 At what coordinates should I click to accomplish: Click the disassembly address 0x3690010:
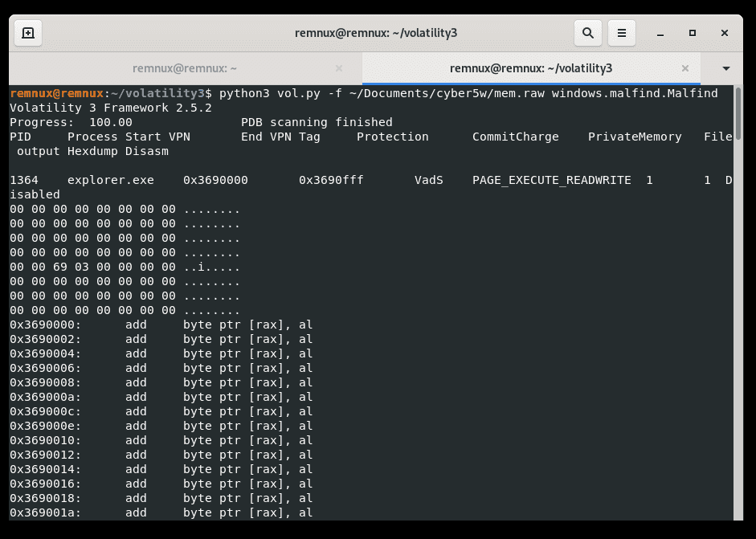(x=46, y=440)
